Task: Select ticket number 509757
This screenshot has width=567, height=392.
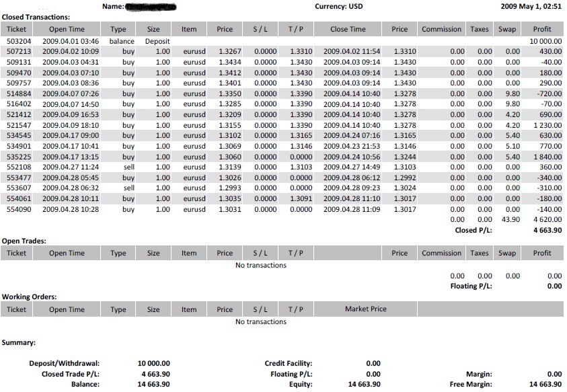Action: 19,83
